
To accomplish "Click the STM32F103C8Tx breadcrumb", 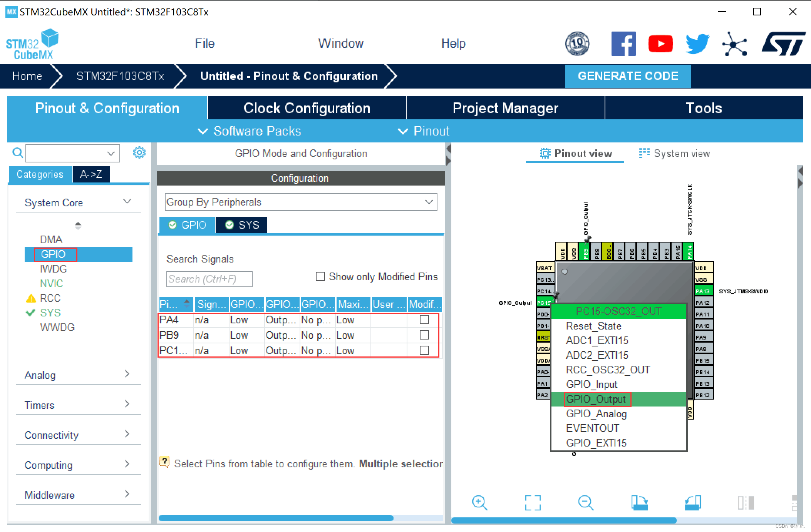I will (x=120, y=76).
